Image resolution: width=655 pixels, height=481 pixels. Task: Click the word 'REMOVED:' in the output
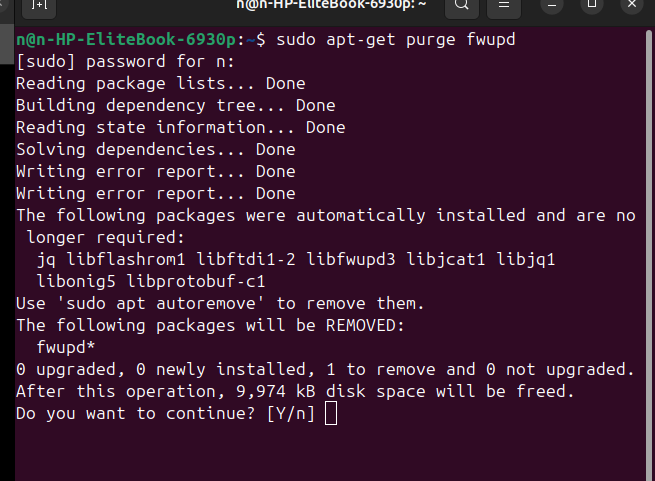coord(365,326)
